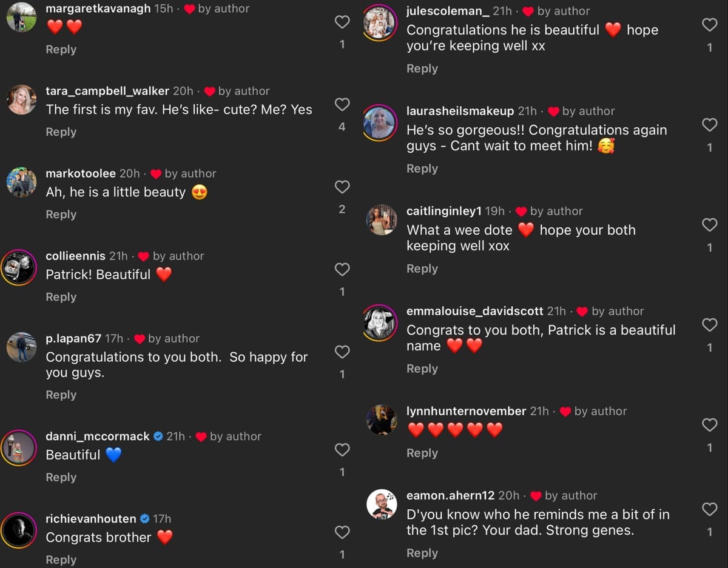Like margaretkavanagh's comment with the heart icon
The image size is (728, 568).
tap(342, 22)
